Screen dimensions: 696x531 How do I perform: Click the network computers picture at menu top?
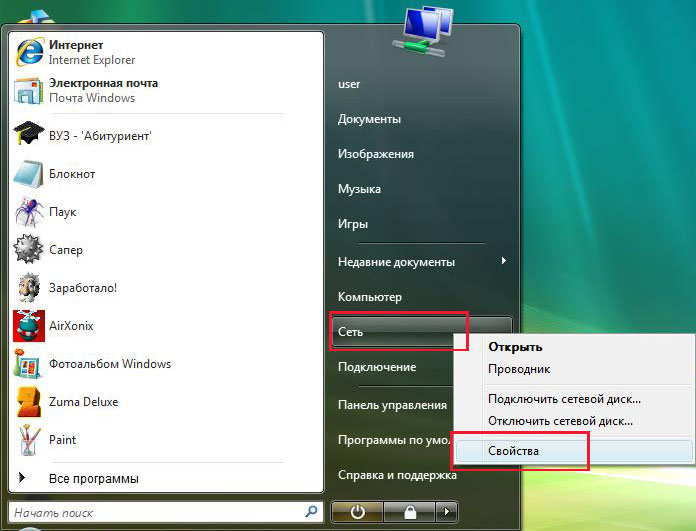pyautogui.click(x=423, y=32)
